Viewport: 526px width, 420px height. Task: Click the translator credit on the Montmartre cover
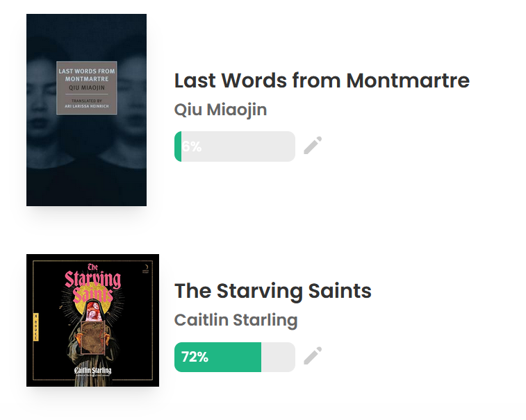point(87,103)
